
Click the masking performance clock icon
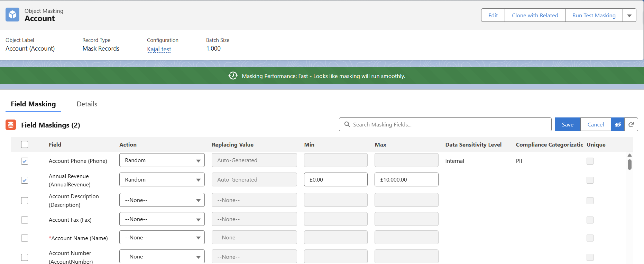tap(233, 76)
